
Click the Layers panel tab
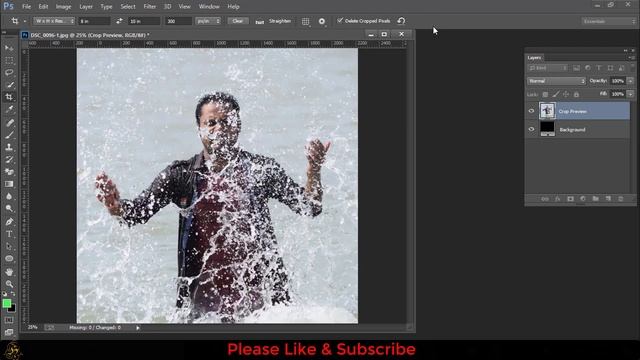534,58
